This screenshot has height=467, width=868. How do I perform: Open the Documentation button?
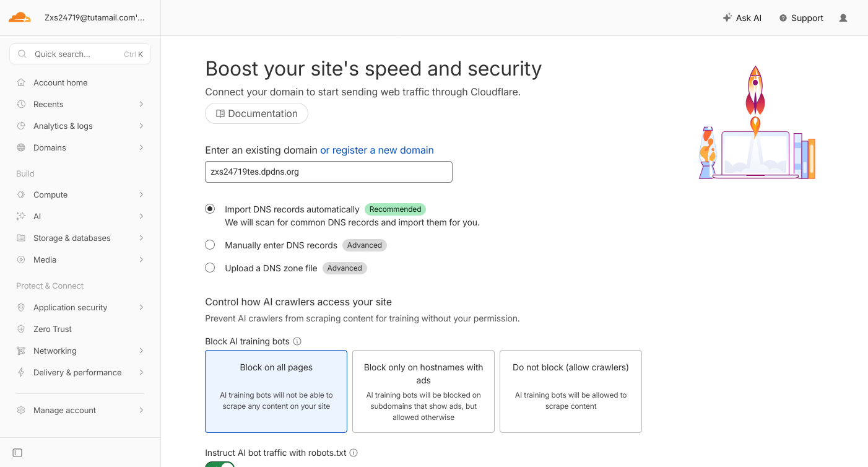[x=256, y=113]
